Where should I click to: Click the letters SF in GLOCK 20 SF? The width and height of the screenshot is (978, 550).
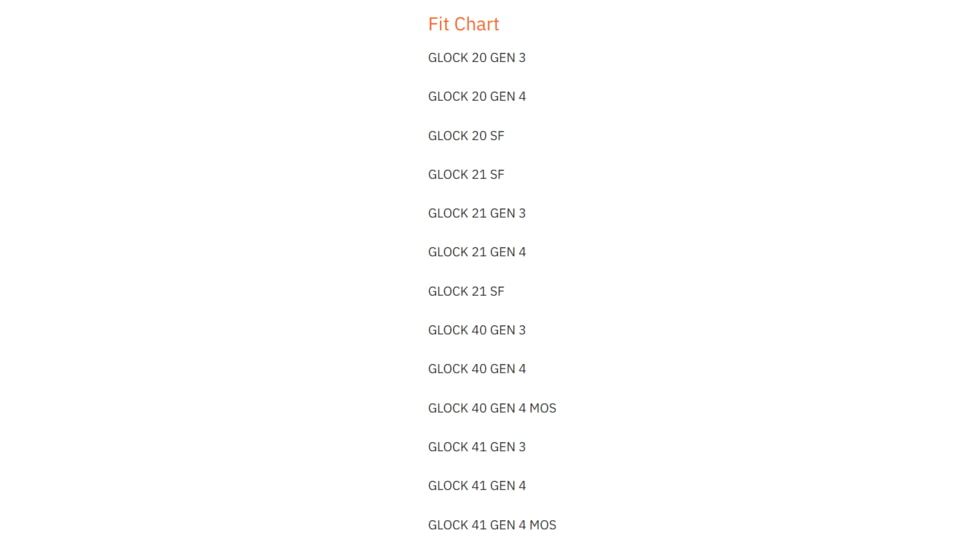[x=497, y=136]
